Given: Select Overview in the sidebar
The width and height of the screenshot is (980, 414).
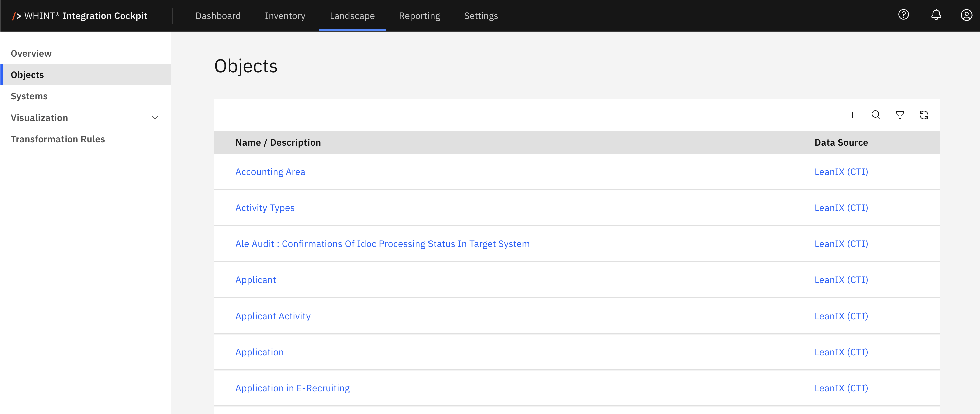Looking at the screenshot, I should (31, 54).
